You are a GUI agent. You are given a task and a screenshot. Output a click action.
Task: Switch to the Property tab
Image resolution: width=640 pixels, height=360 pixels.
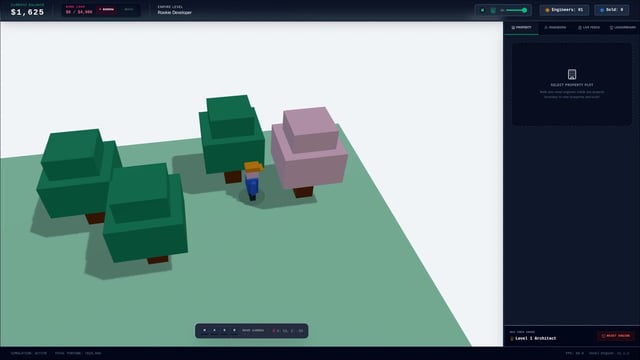(x=521, y=27)
